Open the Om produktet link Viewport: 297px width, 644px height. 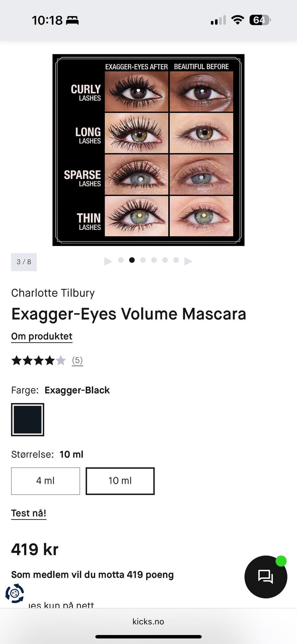pyautogui.click(x=42, y=336)
